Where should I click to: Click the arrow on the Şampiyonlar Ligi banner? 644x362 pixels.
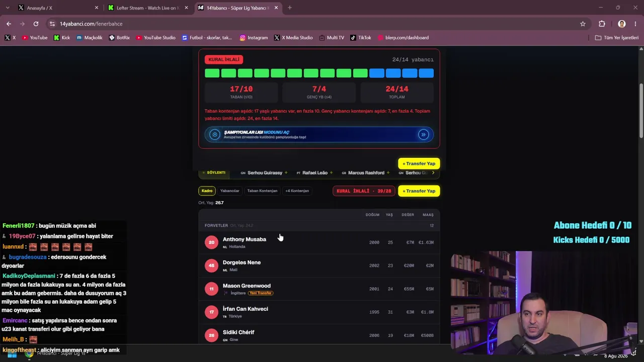click(423, 134)
